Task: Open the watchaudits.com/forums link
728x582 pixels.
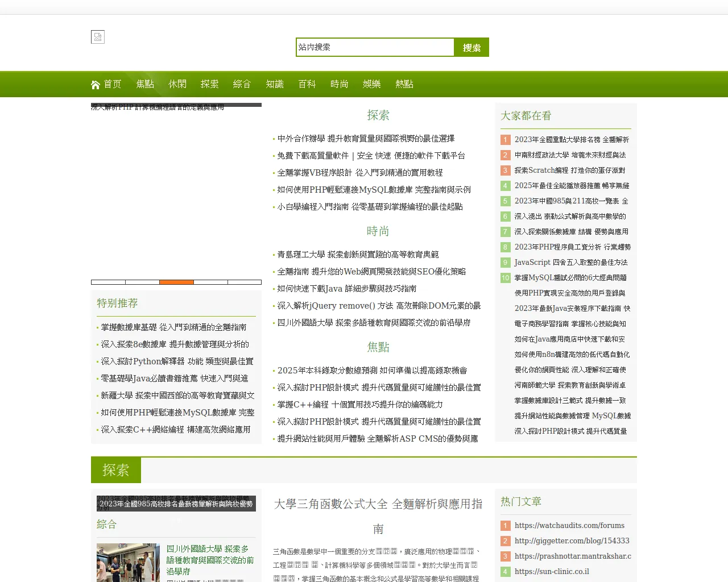Action: point(569,526)
